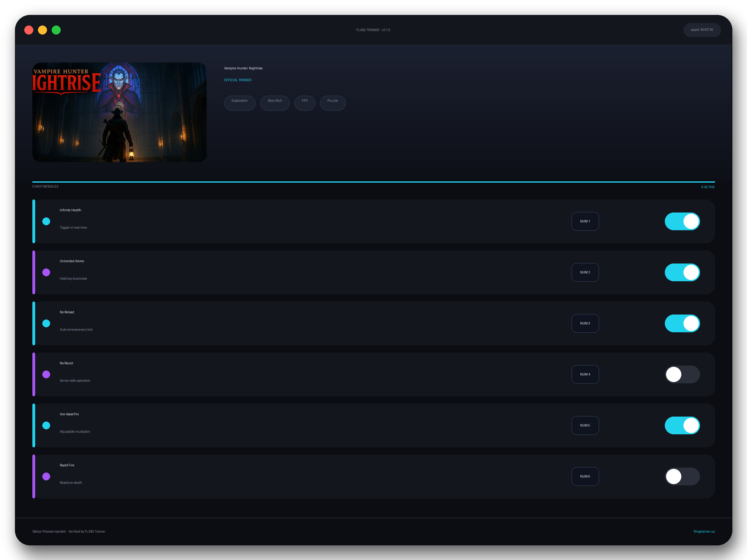Click 'Hold key to activate' description
This screenshot has width=747, height=560.
pyautogui.click(x=73, y=278)
